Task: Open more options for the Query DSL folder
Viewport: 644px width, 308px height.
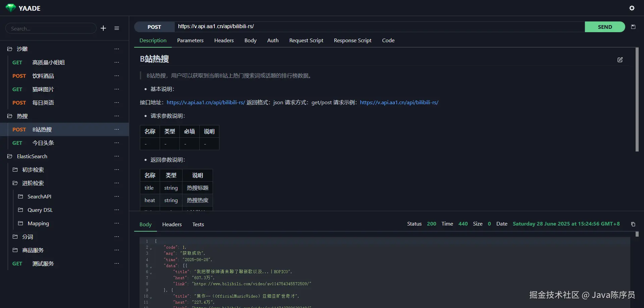Action: pyautogui.click(x=117, y=210)
